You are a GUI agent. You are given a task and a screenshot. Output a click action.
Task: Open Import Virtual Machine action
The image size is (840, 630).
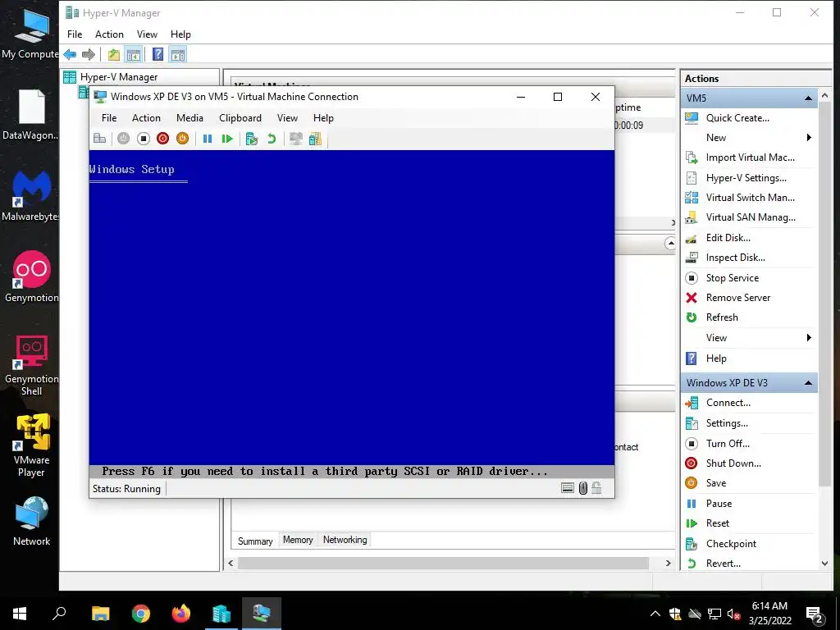point(750,157)
